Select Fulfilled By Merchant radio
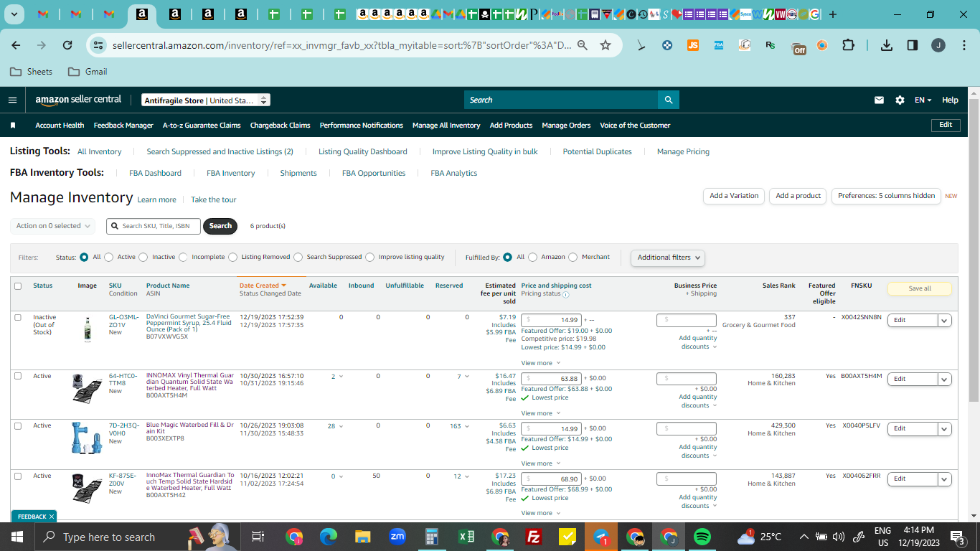This screenshot has height=551, width=980. 573,257
